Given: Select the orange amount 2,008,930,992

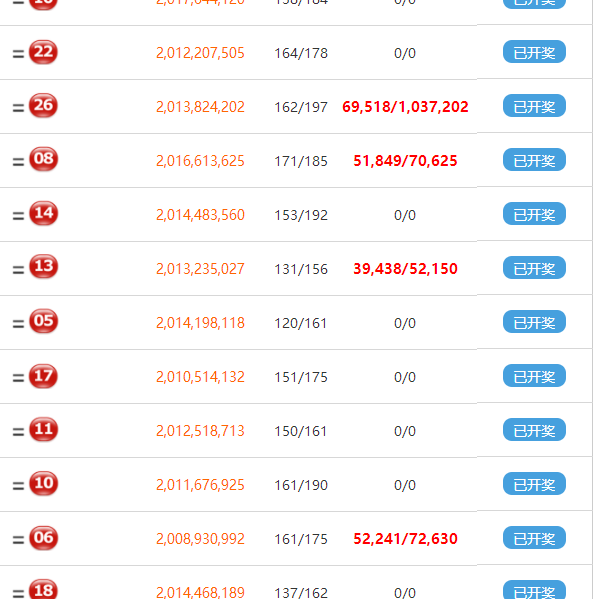Looking at the screenshot, I should point(200,539).
